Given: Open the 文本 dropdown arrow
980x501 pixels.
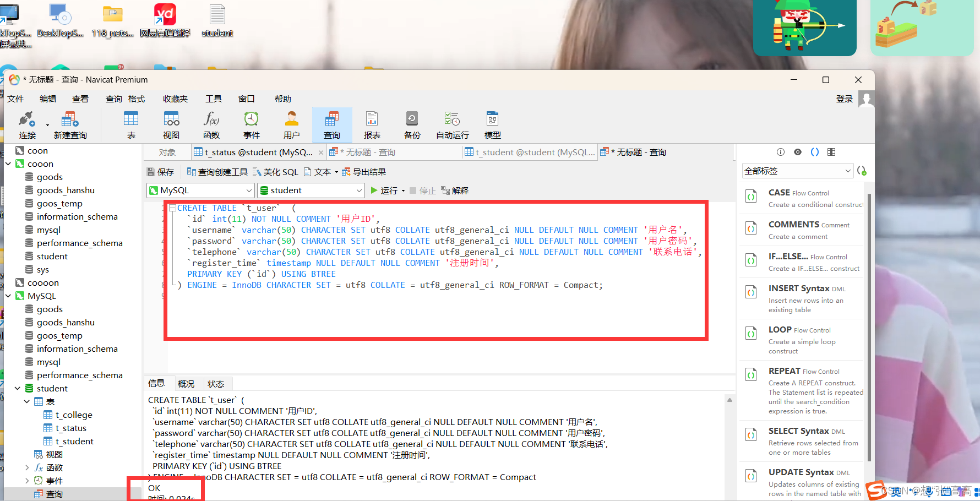Looking at the screenshot, I should 336,172.
